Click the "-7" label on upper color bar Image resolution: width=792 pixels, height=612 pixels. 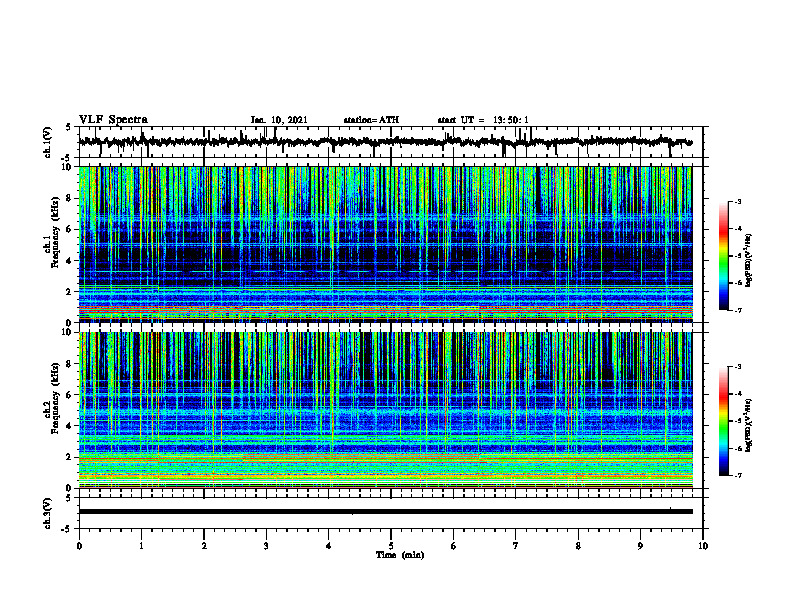point(738,310)
